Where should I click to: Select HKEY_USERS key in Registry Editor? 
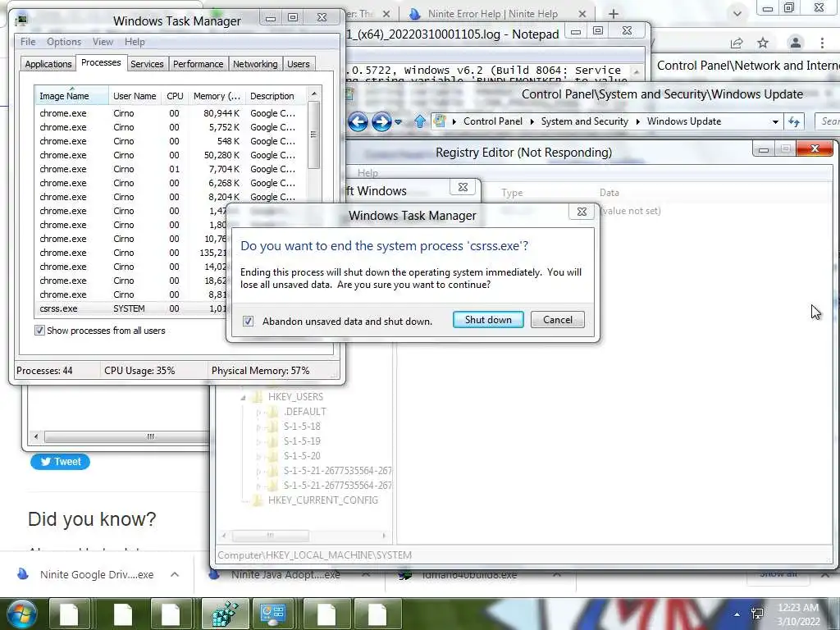click(295, 397)
